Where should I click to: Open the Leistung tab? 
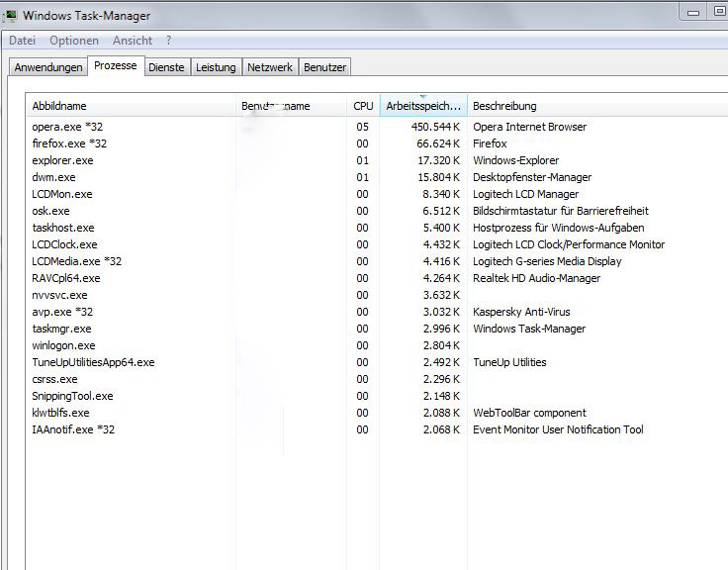pyautogui.click(x=216, y=67)
